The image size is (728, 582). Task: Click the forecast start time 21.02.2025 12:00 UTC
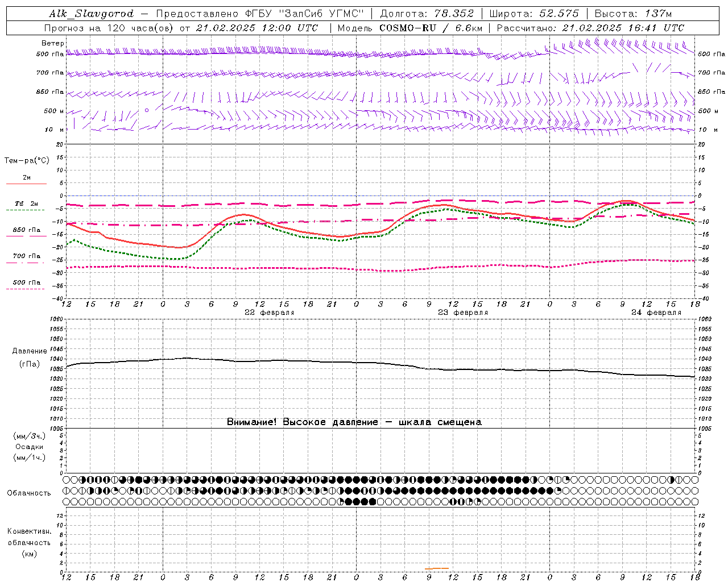257,28
